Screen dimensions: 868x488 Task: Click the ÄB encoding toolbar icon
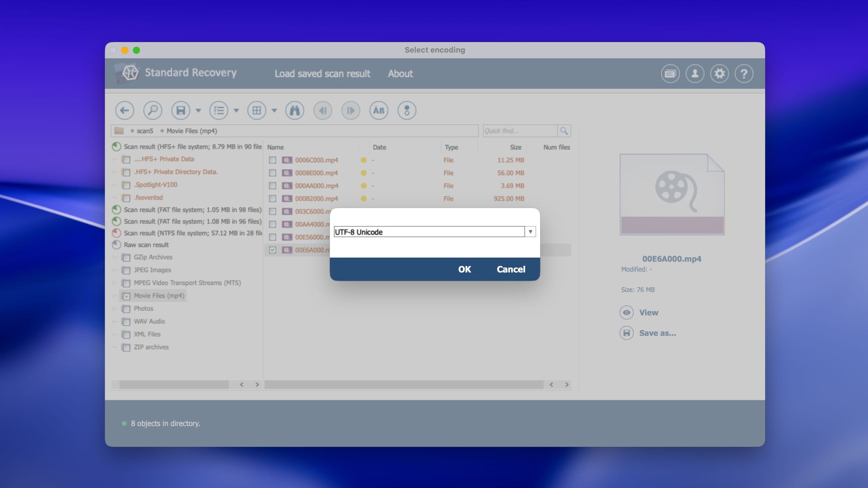pos(378,110)
